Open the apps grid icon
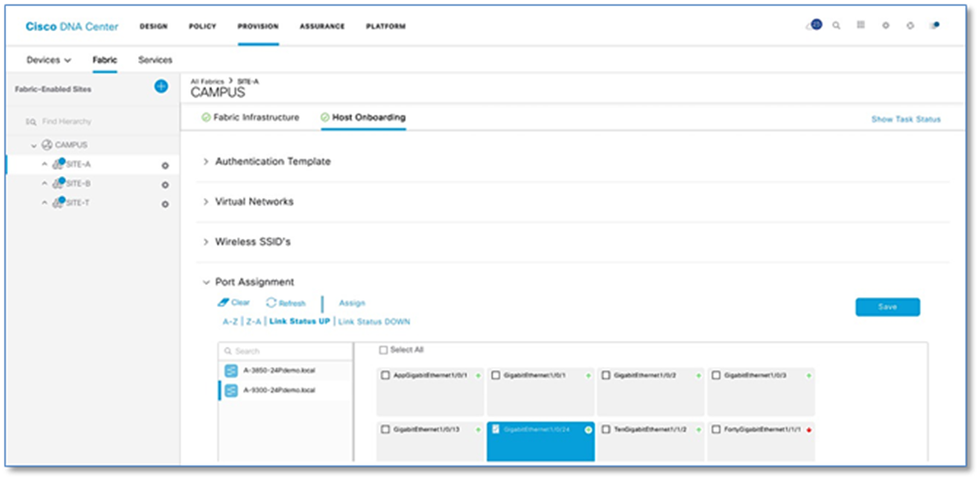The width and height of the screenshot is (980, 480). pos(860,25)
